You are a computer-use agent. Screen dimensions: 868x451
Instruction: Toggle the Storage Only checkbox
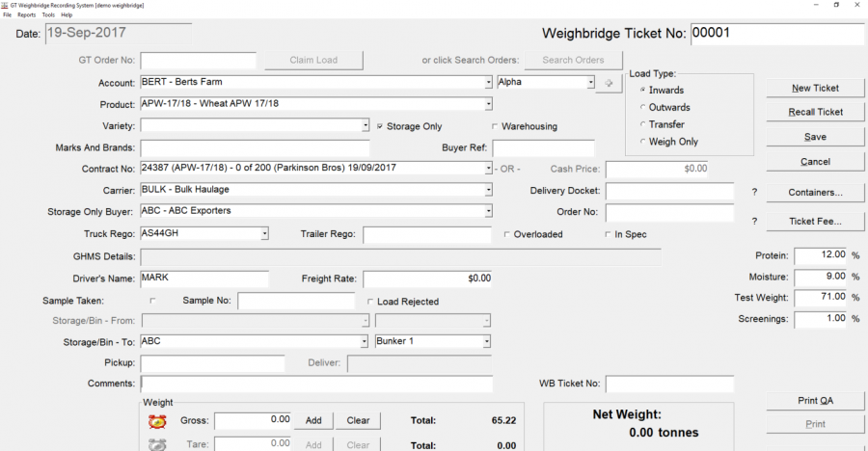tap(380, 126)
